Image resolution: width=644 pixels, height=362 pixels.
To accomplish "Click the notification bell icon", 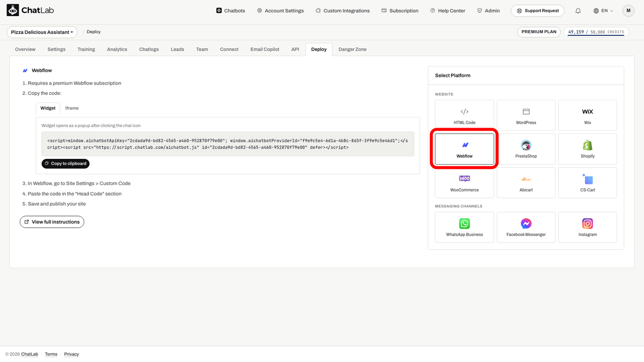I will [578, 11].
